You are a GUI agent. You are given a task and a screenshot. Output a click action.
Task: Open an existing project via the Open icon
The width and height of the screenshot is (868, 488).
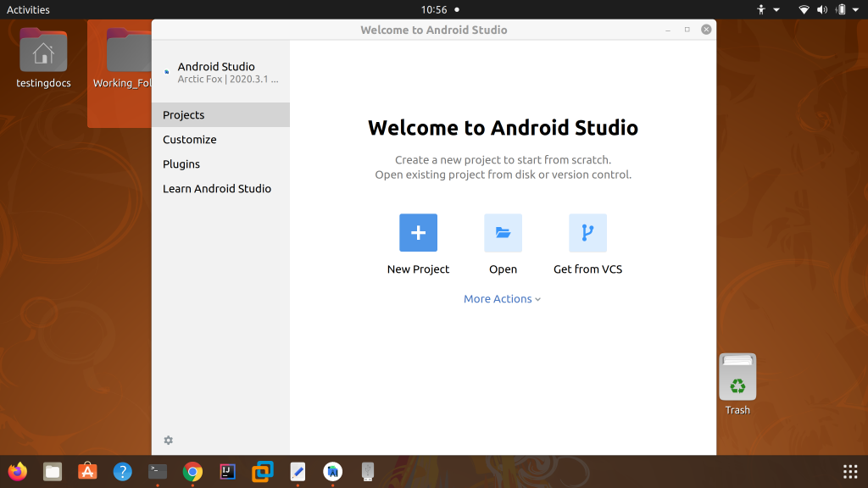[503, 232]
